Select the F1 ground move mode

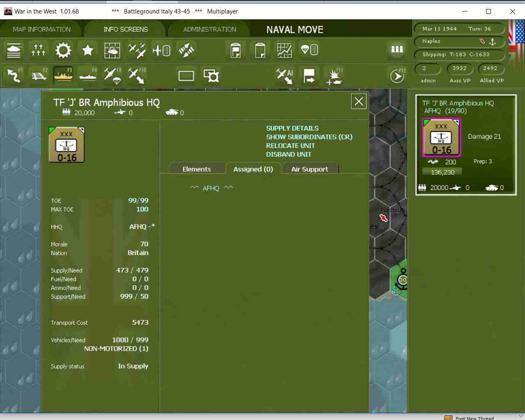click(x=14, y=75)
